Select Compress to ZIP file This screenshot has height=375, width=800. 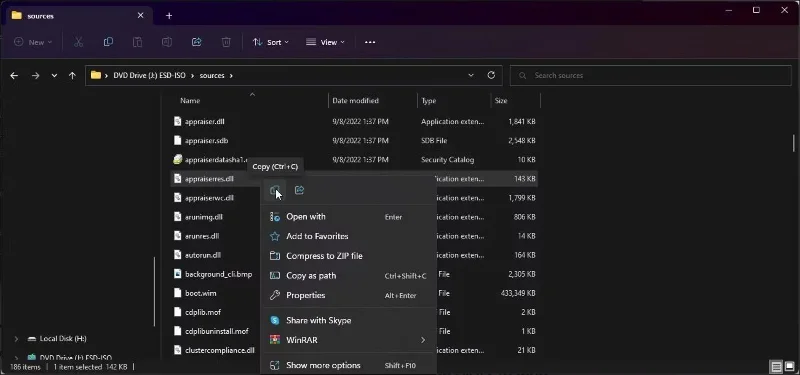348,256
